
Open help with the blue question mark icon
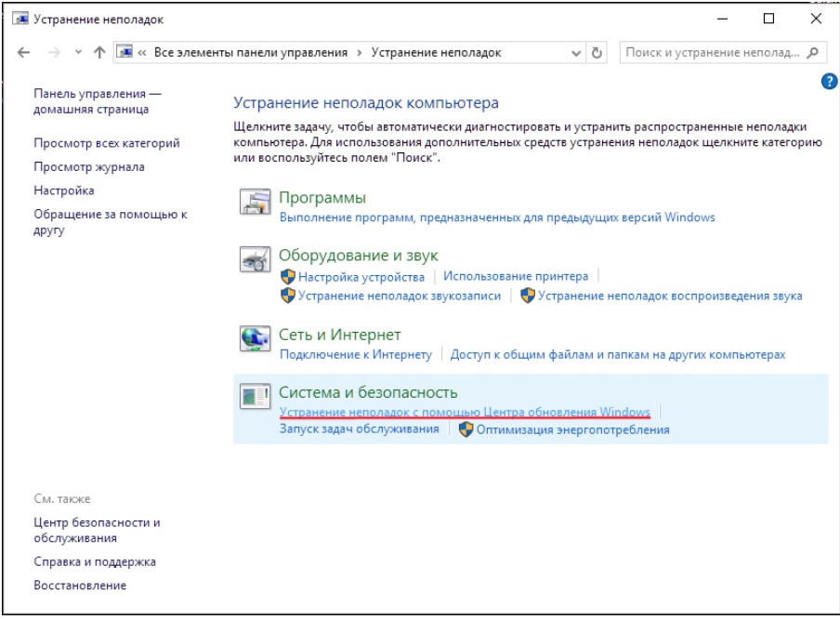(829, 82)
